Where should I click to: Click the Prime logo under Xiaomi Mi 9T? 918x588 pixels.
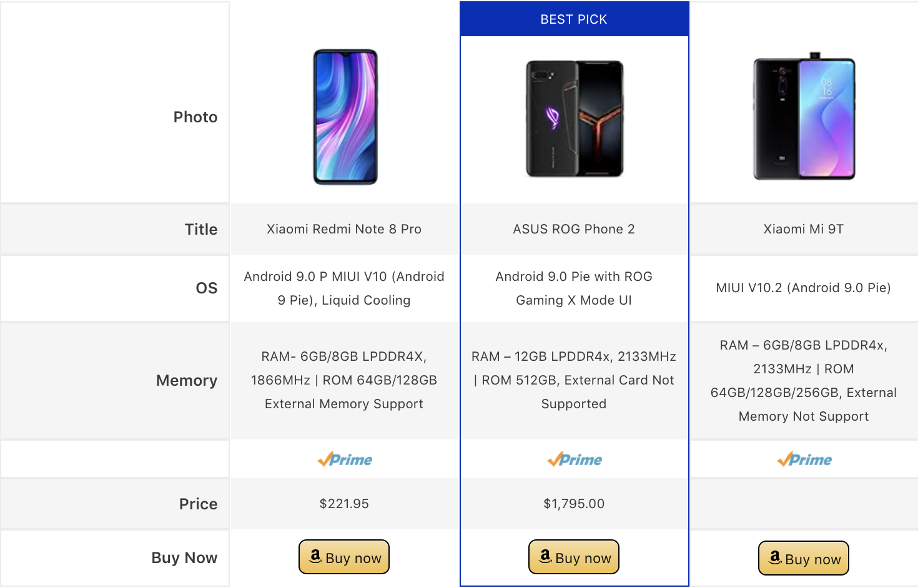pos(804,460)
